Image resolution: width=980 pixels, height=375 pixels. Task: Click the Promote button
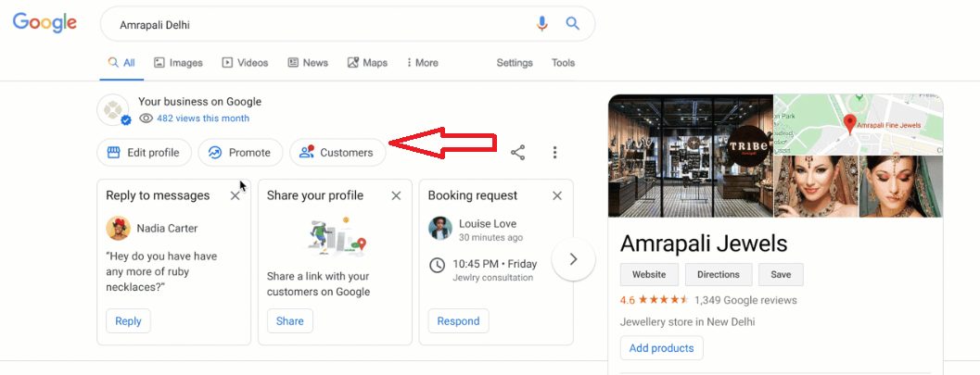pos(241,152)
